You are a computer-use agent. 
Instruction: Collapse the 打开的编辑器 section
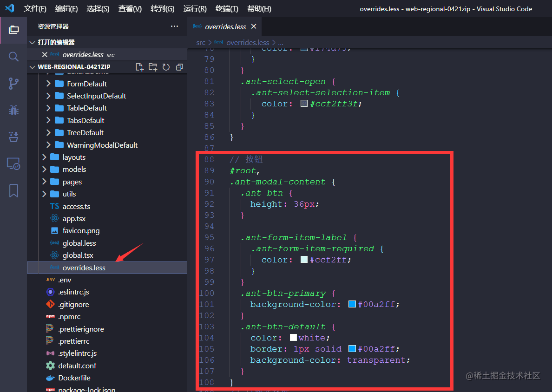32,42
